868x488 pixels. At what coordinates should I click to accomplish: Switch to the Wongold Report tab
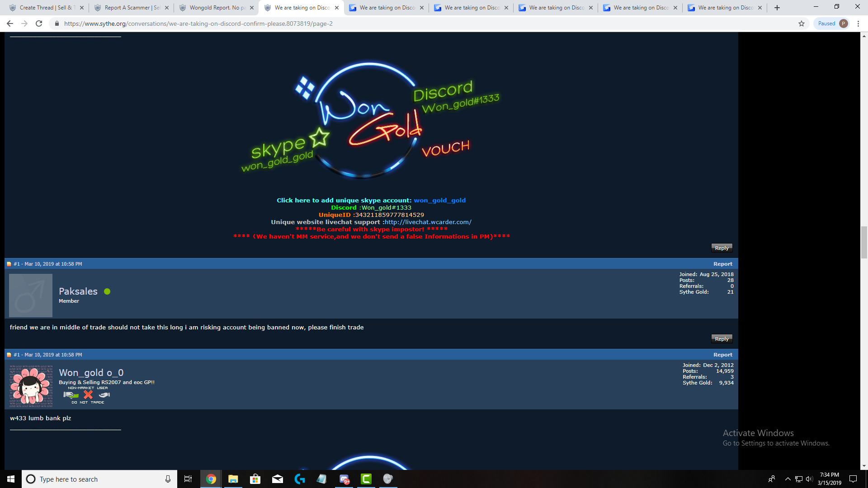(x=217, y=8)
